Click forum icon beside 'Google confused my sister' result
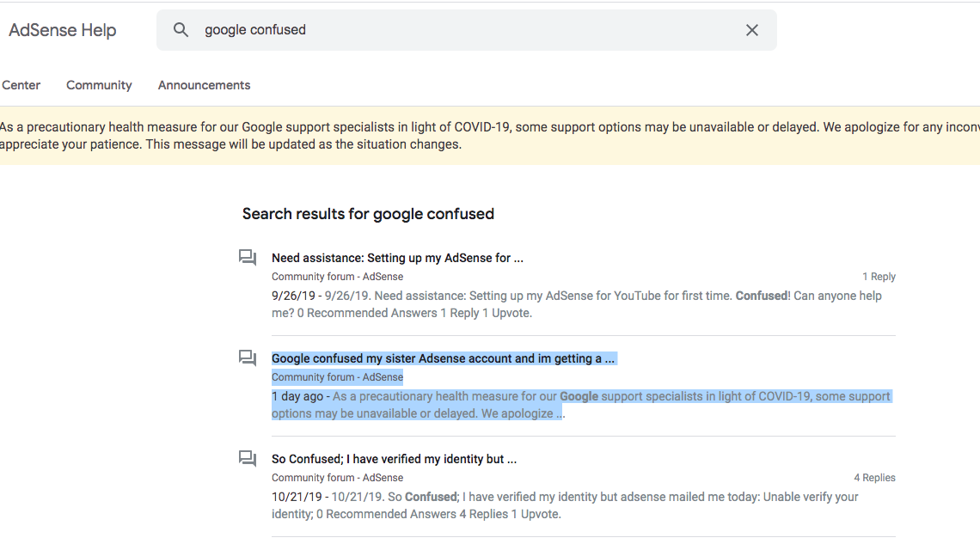 tap(248, 358)
